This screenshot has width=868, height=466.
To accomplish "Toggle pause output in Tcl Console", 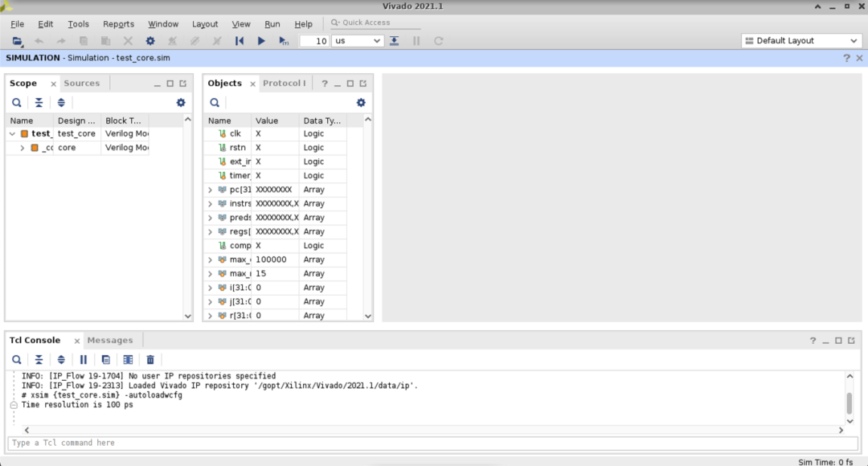I will [83, 360].
